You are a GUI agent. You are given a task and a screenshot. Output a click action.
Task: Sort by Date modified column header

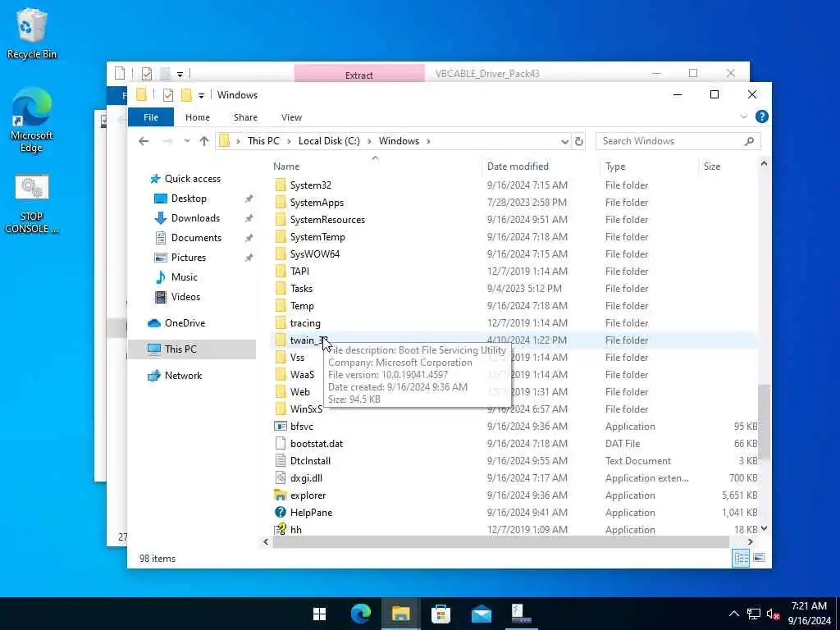pyautogui.click(x=541, y=167)
